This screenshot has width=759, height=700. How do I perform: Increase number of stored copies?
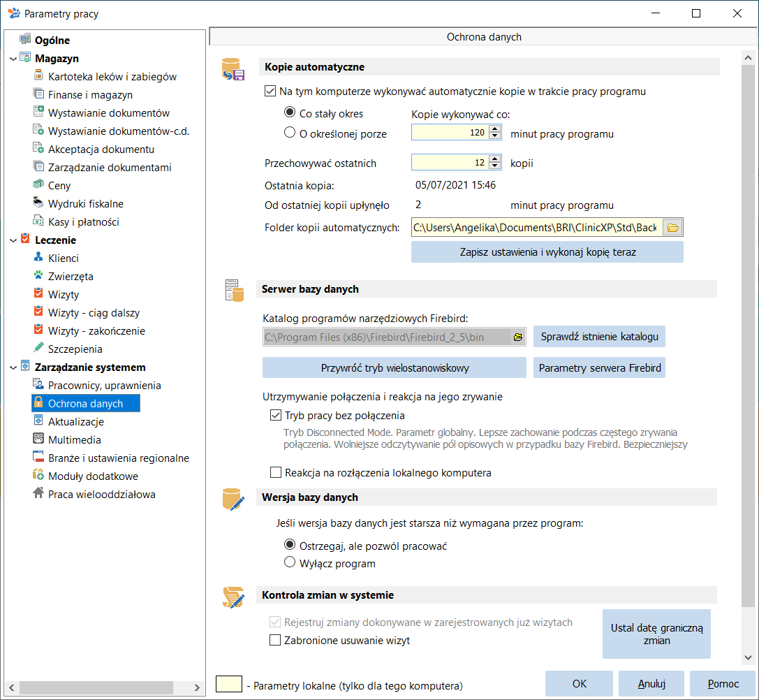pos(494,159)
